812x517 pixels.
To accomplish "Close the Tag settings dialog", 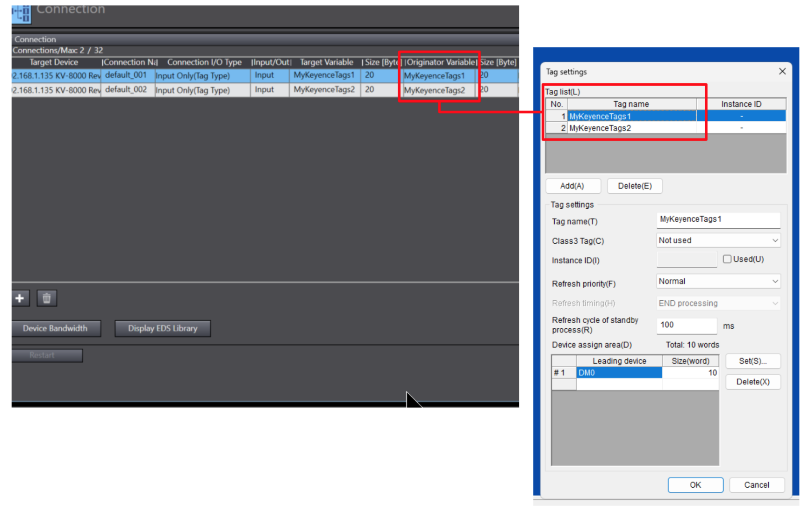I will [782, 71].
